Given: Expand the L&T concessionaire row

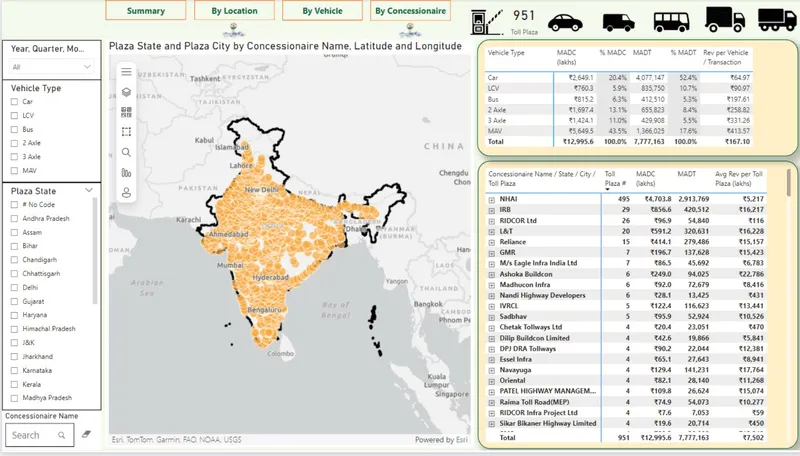Looking at the screenshot, I should [491, 232].
